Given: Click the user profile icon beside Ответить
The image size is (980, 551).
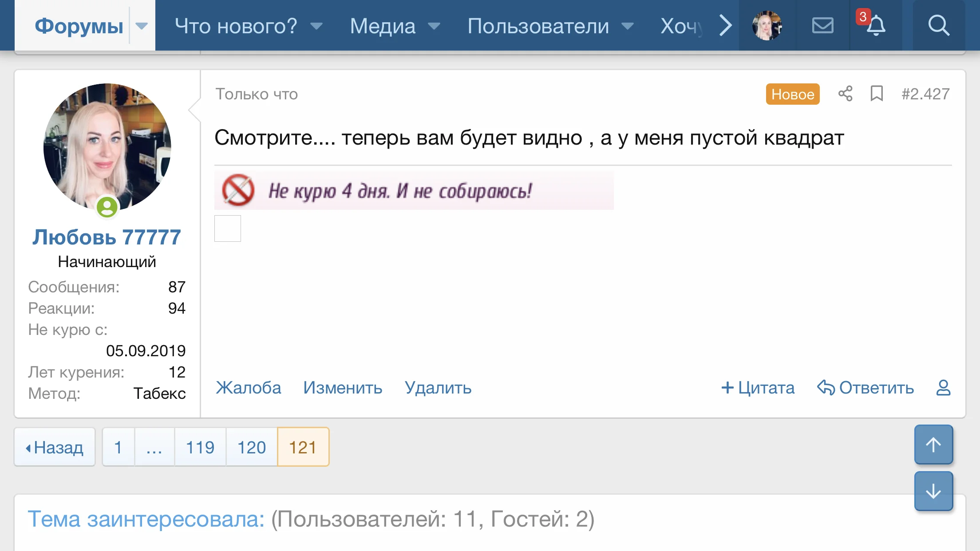Looking at the screenshot, I should click(x=943, y=388).
